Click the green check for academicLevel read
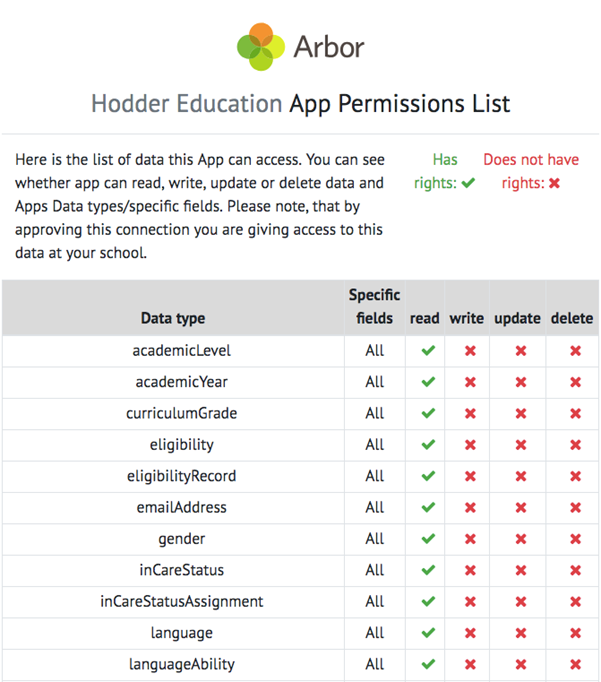 coord(428,351)
